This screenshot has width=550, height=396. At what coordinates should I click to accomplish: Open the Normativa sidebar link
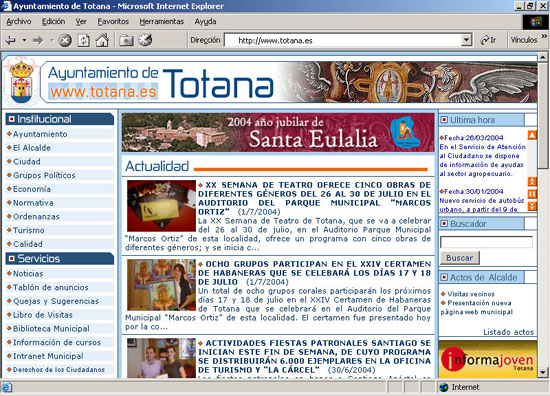tap(33, 203)
